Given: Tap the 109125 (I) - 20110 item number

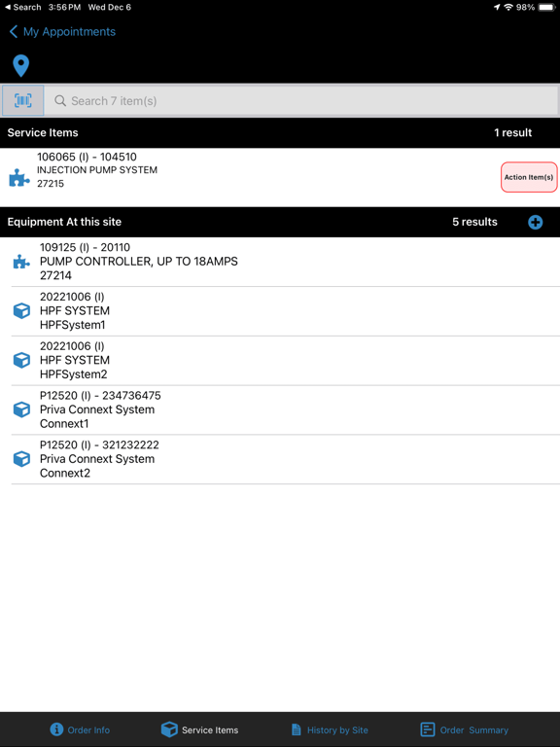Looking at the screenshot, I should pos(85,247).
